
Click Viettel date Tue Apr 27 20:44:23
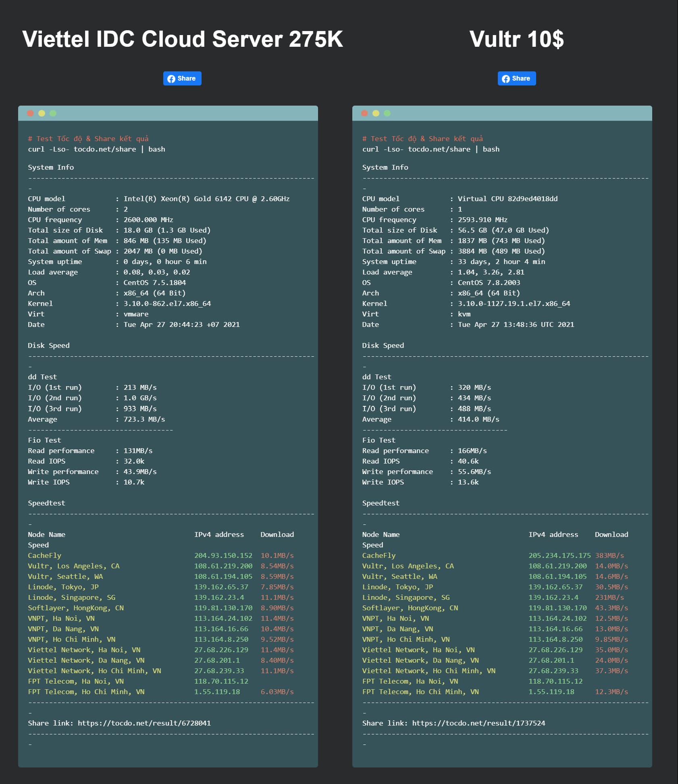pyautogui.click(x=181, y=324)
